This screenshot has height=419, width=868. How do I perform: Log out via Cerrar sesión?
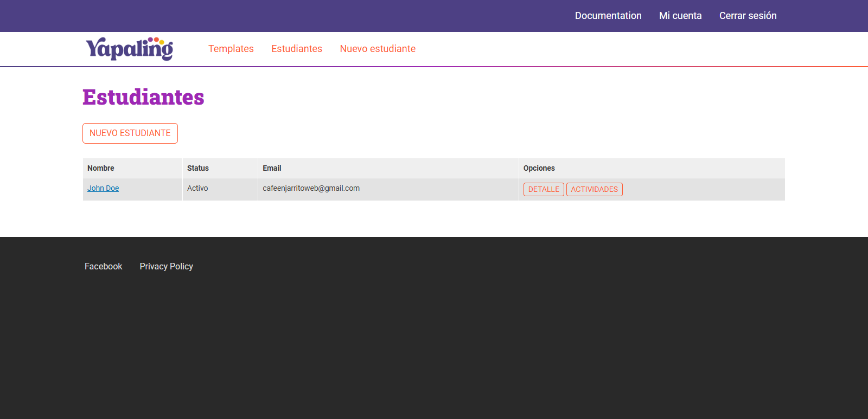pyautogui.click(x=748, y=16)
